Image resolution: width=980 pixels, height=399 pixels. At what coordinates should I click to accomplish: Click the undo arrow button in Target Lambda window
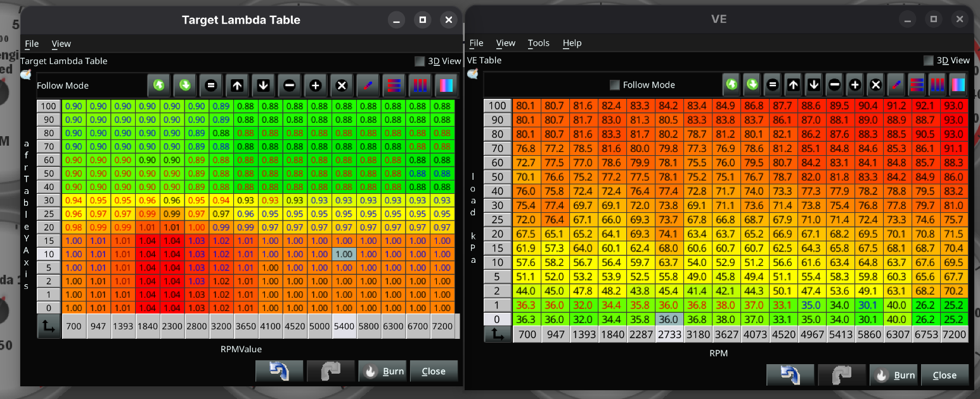tap(279, 371)
